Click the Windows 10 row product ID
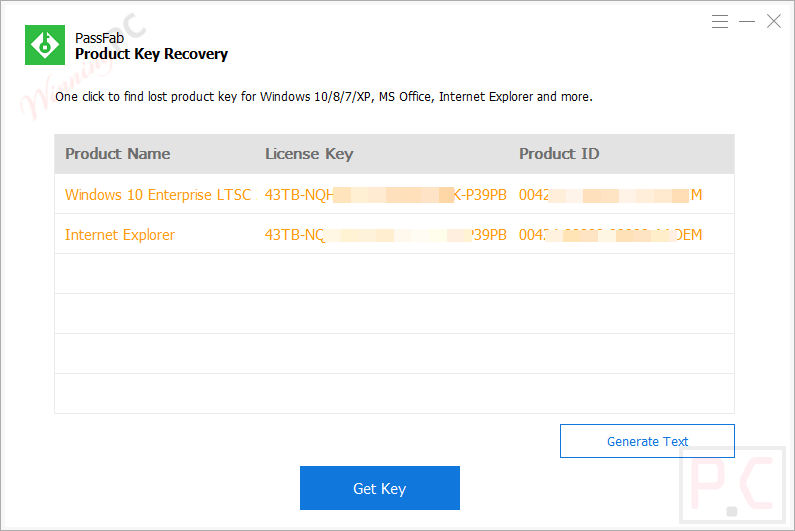The width and height of the screenshot is (795, 531). [610, 195]
